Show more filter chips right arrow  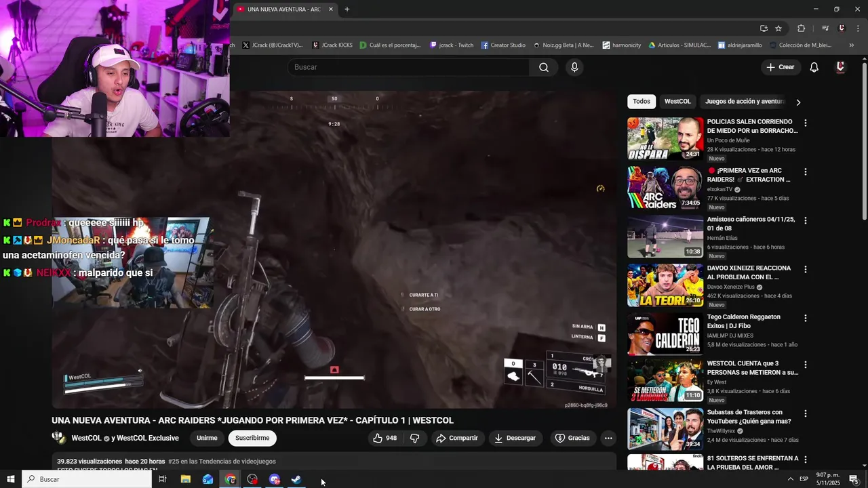798,102
